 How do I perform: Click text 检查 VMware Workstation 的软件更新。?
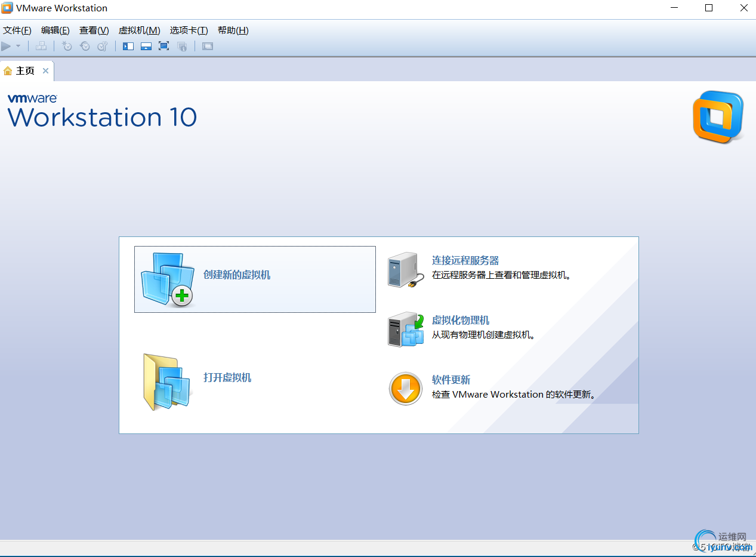coord(514,395)
